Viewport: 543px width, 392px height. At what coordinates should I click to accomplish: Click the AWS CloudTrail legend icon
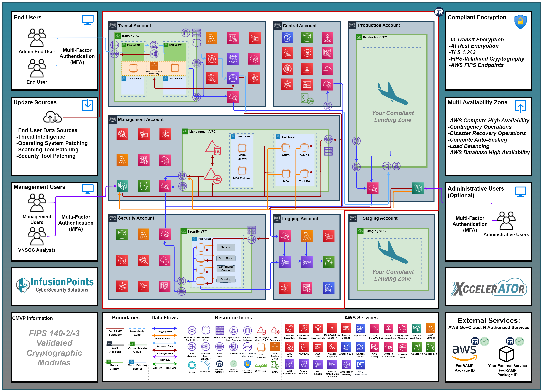[x=374, y=328]
